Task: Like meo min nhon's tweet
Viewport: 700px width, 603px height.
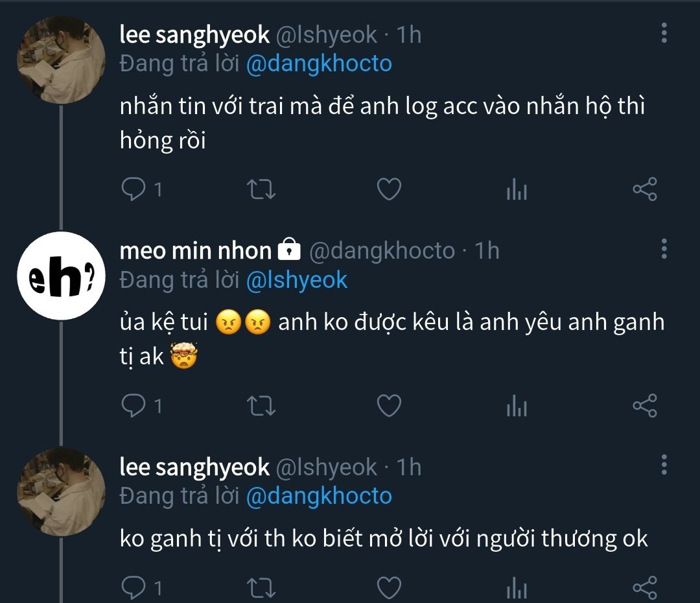Action: 389,405
